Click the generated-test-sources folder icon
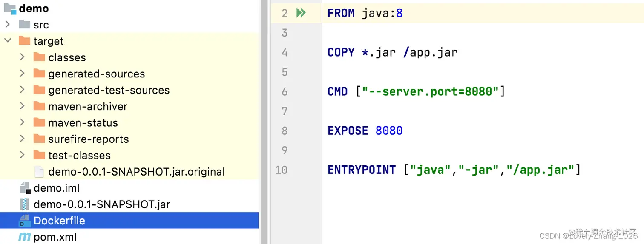The width and height of the screenshot is (644, 244). coord(39,90)
